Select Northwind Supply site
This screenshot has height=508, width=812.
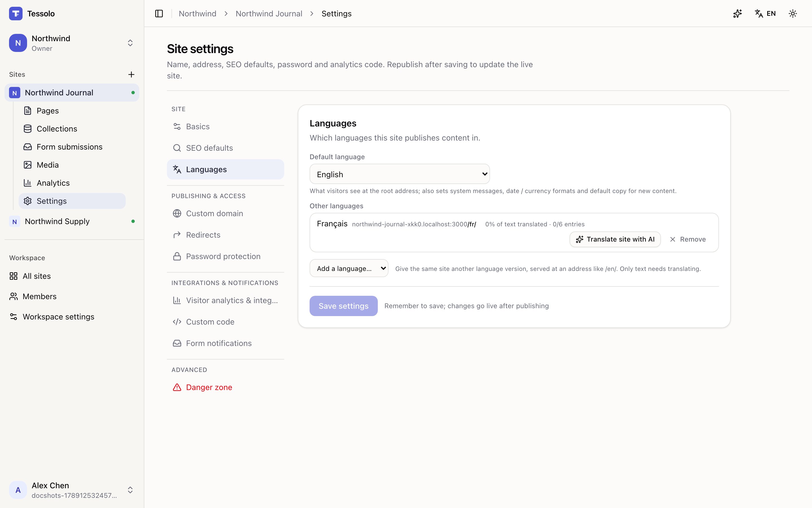click(72, 222)
